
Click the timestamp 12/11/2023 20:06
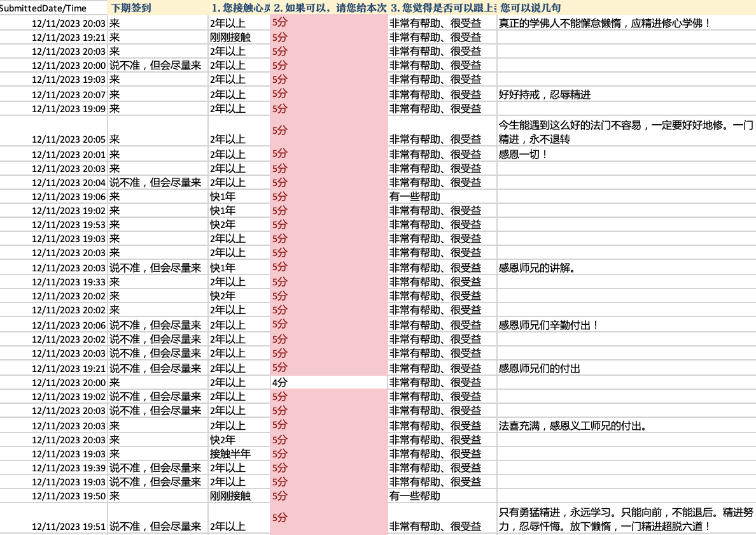(x=69, y=325)
